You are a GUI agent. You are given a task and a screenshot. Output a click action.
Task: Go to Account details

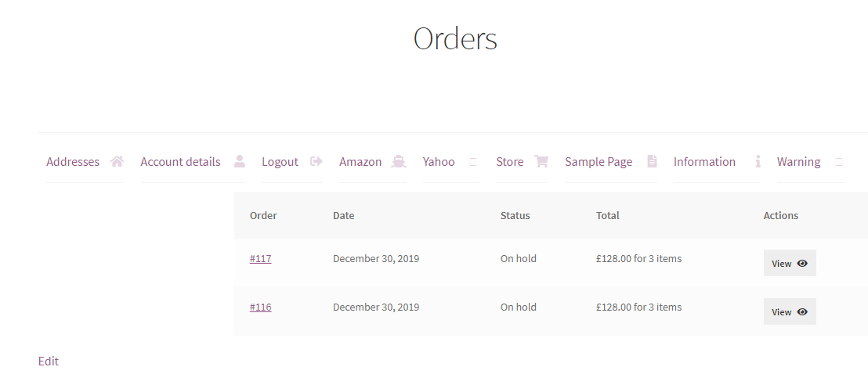[x=180, y=162]
